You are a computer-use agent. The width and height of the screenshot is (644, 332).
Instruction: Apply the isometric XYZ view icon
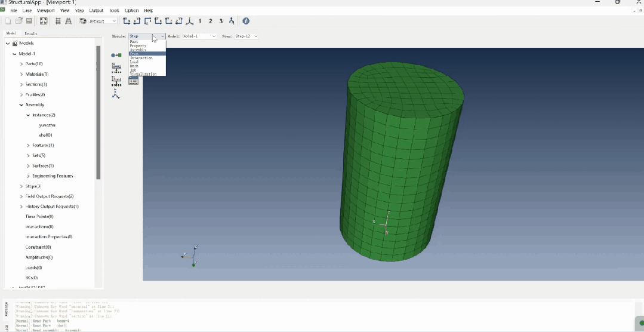click(x=190, y=21)
